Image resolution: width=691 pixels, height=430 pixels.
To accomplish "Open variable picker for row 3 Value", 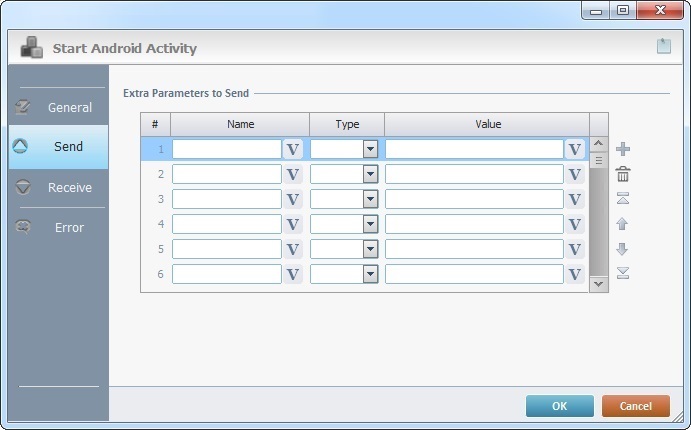I will tap(575, 199).
